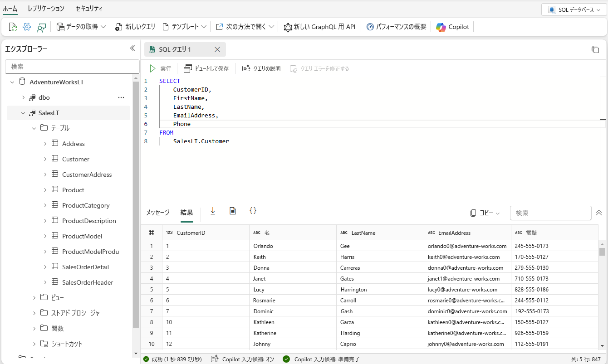608x364 pixels.
Task: Collapse the SalesLT schema node
Action: click(x=23, y=113)
